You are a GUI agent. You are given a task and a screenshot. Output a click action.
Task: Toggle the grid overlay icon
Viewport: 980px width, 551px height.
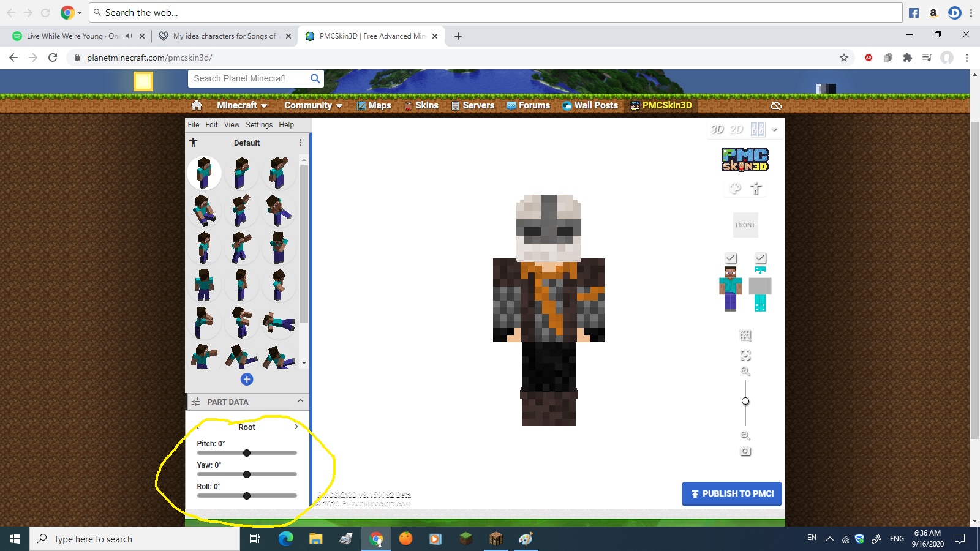(745, 335)
